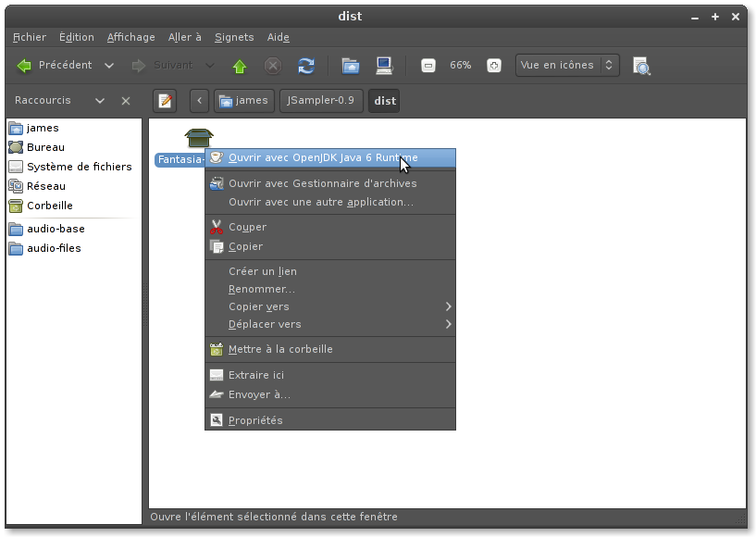This screenshot has width=756, height=537.
Task: Go to JSampler-0.9 in path bar
Action: point(321,101)
